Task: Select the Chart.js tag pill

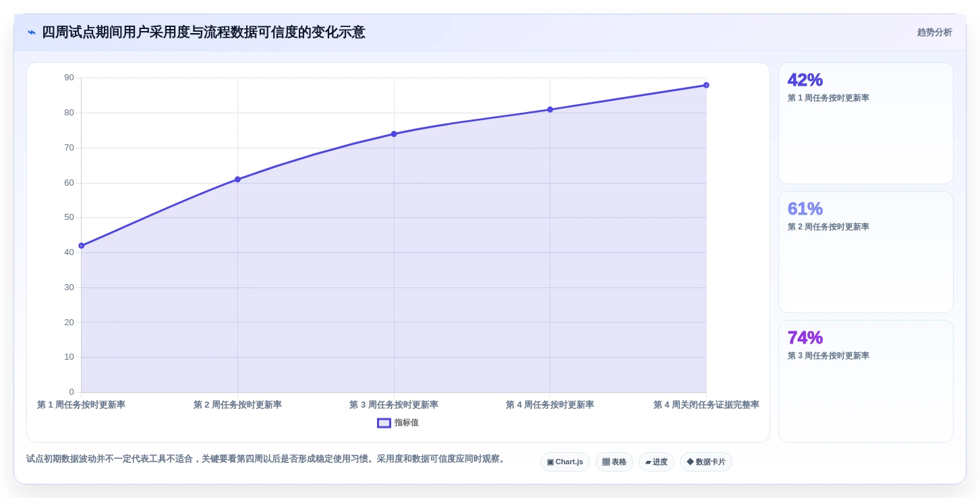Action: [x=565, y=462]
